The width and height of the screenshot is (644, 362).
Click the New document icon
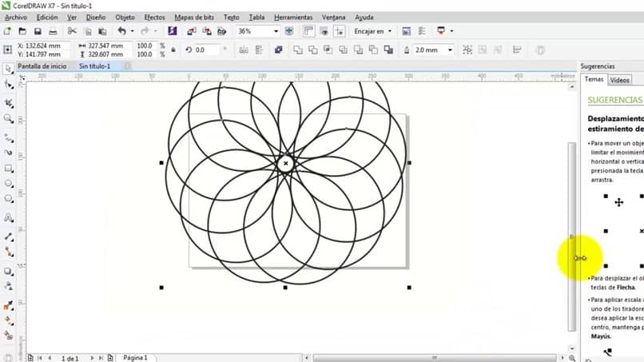(x=7, y=31)
